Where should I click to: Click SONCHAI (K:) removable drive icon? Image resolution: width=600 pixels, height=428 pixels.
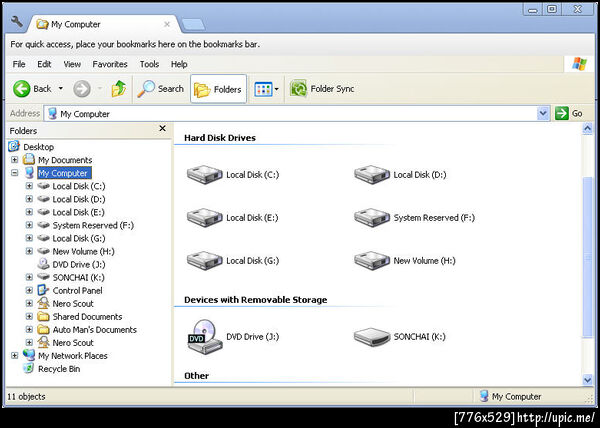point(372,337)
